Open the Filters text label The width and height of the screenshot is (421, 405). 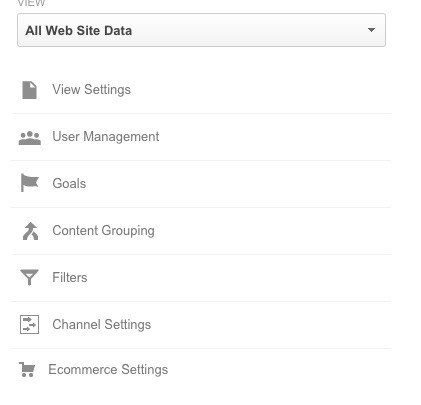(70, 277)
